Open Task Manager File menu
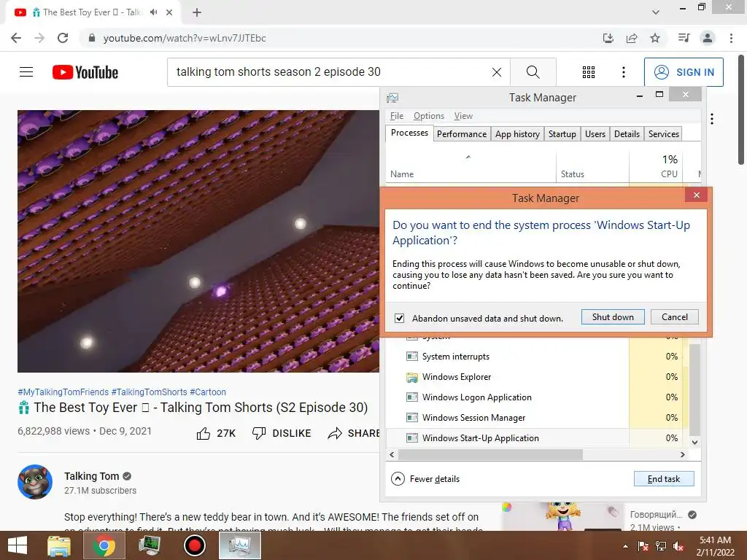 click(396, 116)
